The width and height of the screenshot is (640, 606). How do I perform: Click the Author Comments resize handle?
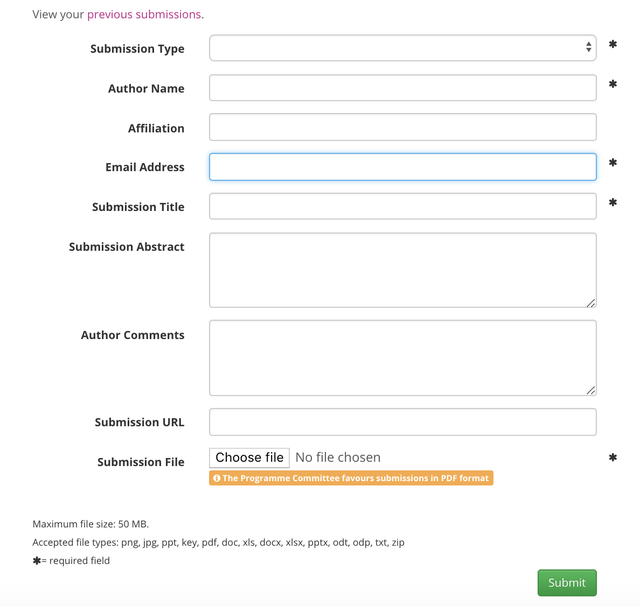coord(591,391)
